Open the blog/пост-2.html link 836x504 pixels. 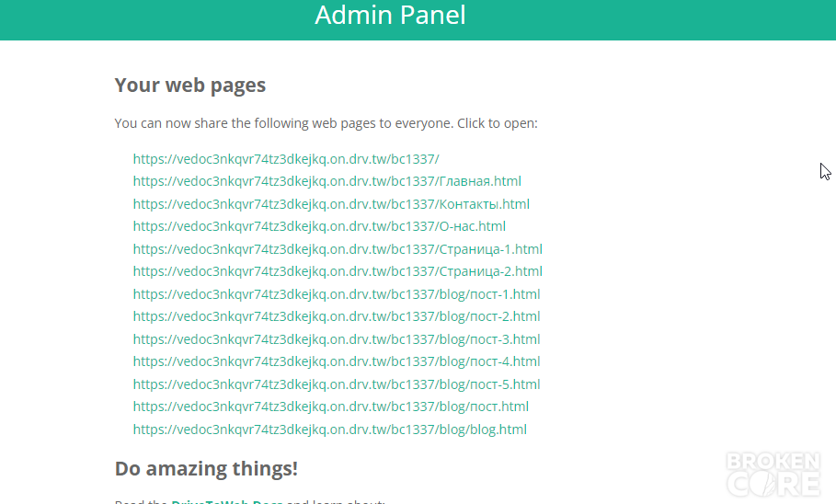tap(337, 316)
